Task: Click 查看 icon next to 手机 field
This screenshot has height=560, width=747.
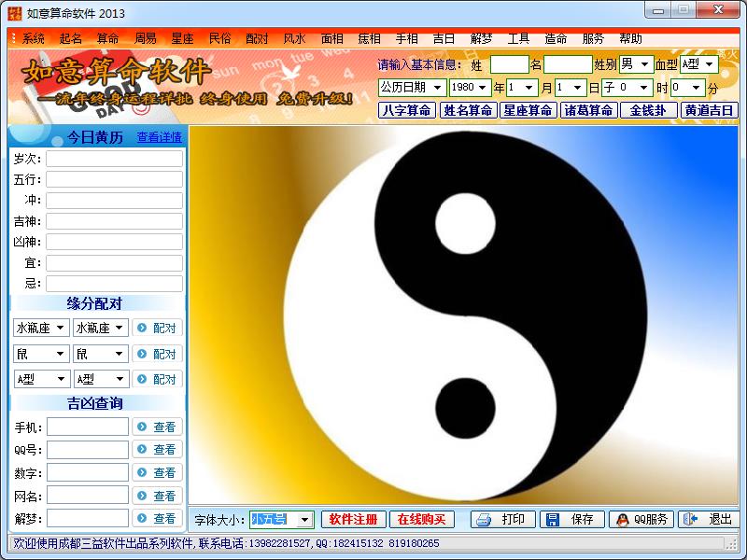Action: coord(142,427)
